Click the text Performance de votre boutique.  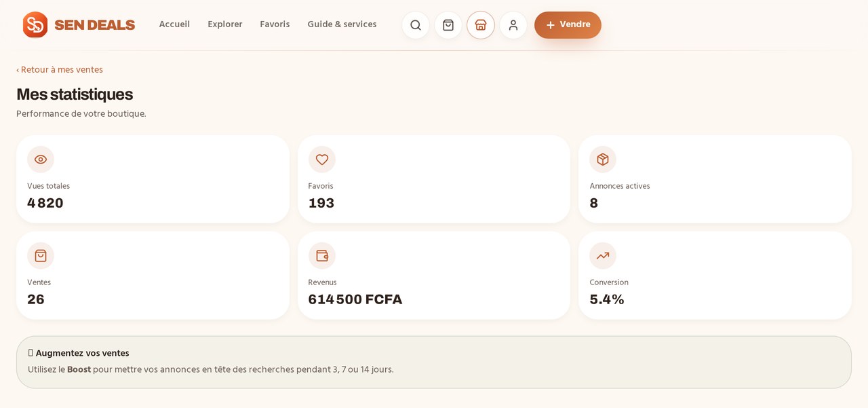81,114
